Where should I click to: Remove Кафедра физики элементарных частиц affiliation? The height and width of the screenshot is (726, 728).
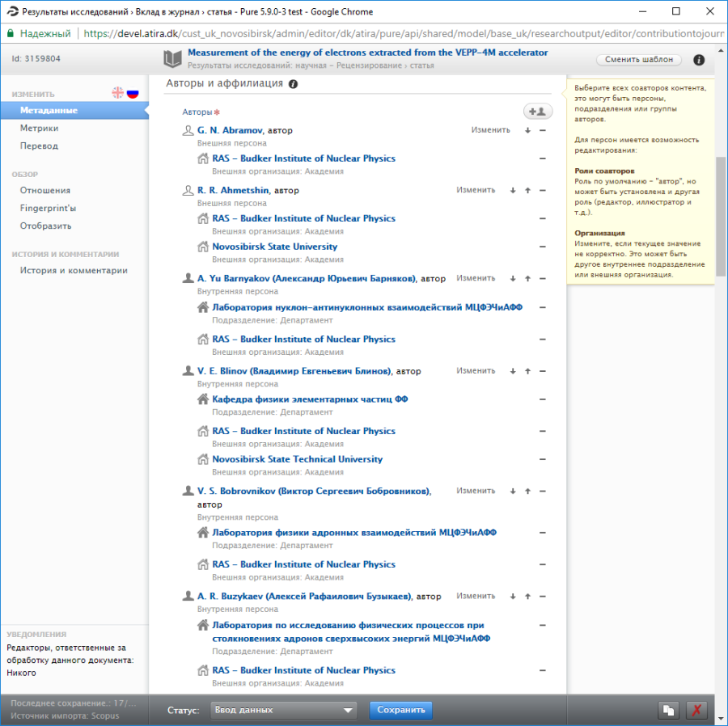pyautogui.click(x=542, y=399)
